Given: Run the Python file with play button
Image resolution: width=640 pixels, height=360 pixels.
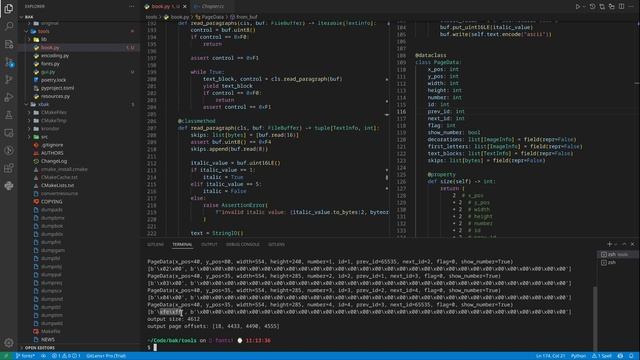Looking at the screenshot, I should pos(578,7).
